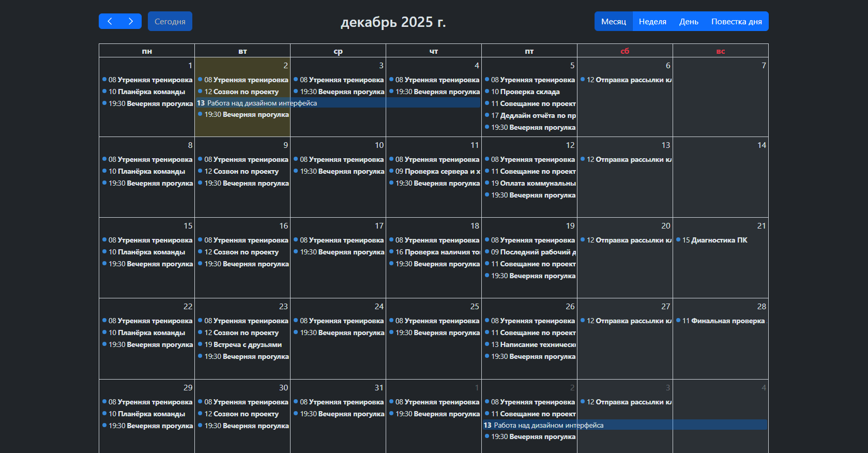
Task: Click the пн column header
Action: 147,51
